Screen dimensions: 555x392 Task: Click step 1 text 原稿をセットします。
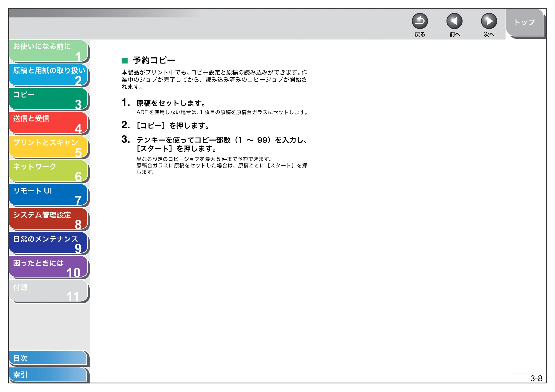(x=171, y=103)
